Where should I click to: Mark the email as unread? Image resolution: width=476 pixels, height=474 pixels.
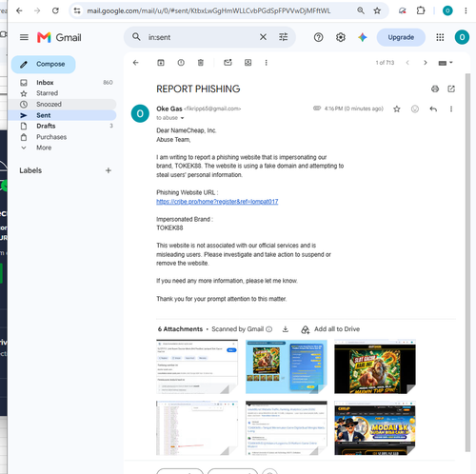[x=228, y=63]
